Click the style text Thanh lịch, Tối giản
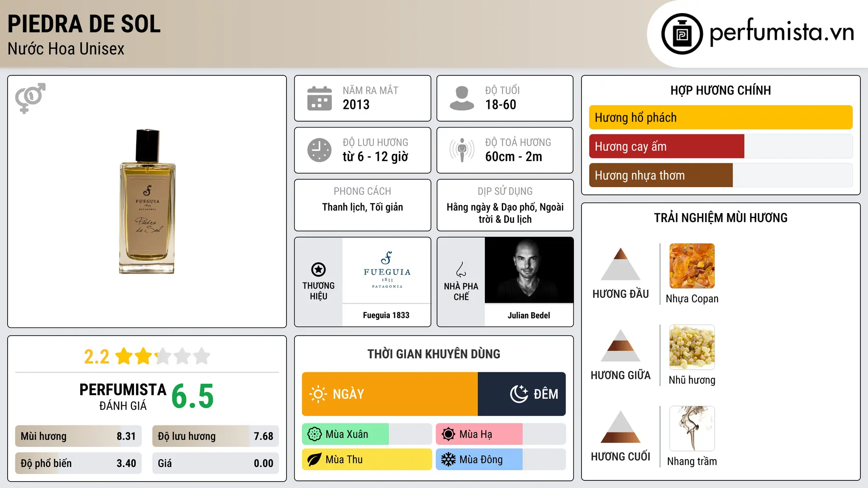868x488 pixels. (362, 207)
